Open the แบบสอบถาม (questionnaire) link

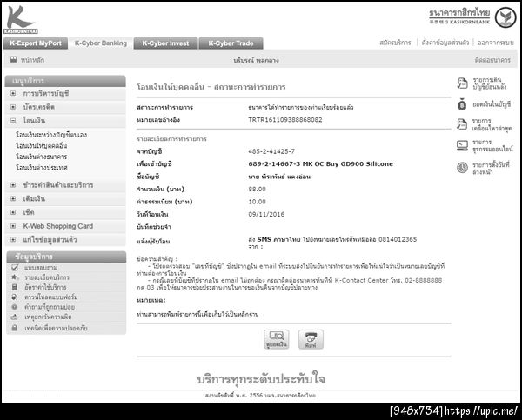click(41, 268)
